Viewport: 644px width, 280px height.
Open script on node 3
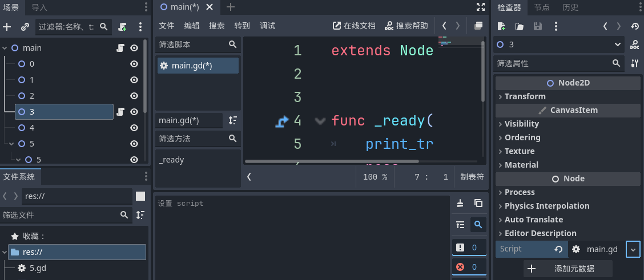point(120,112)
